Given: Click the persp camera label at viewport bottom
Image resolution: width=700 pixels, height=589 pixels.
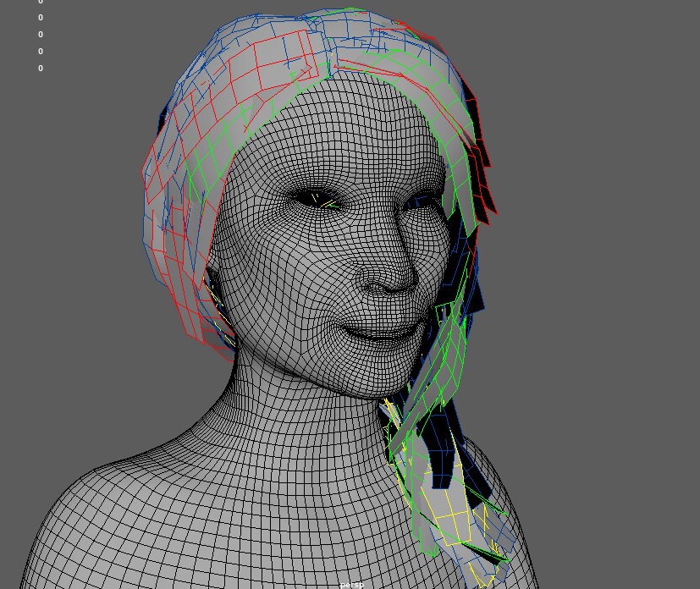Looking at the screenshot, I should [351, 584].
